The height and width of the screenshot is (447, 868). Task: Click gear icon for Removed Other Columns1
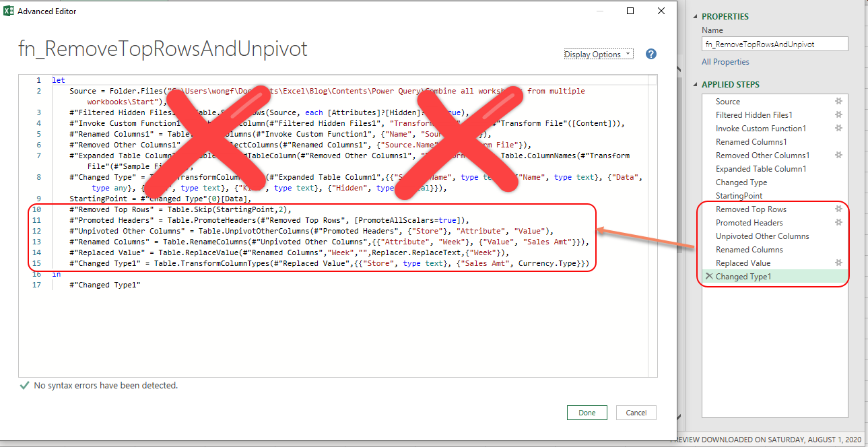pos(838,155)
